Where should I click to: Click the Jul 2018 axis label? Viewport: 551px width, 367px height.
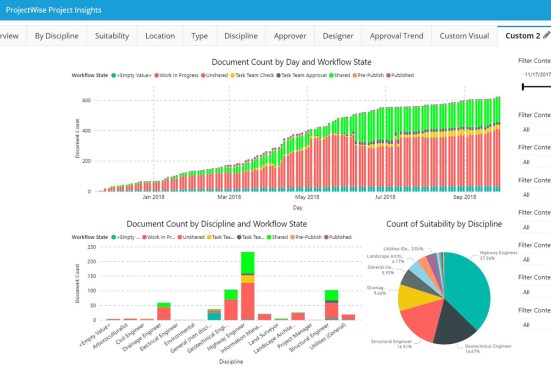(x=385, y=197)
